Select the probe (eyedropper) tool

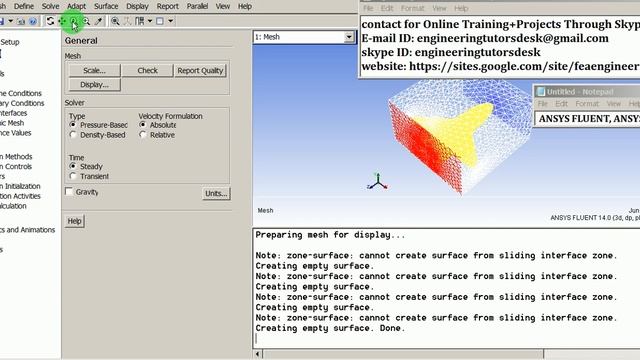coord(98,21)
